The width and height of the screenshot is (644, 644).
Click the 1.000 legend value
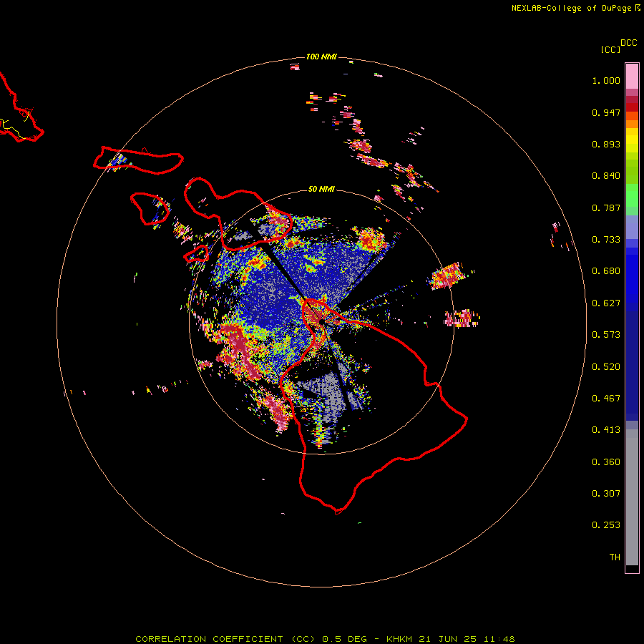[x=606, y=80]
